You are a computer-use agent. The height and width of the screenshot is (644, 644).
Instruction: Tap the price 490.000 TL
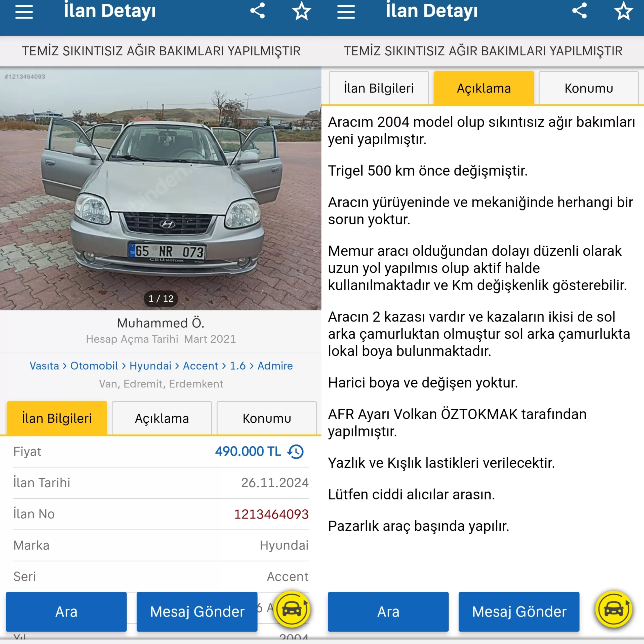tap(248, 451)
